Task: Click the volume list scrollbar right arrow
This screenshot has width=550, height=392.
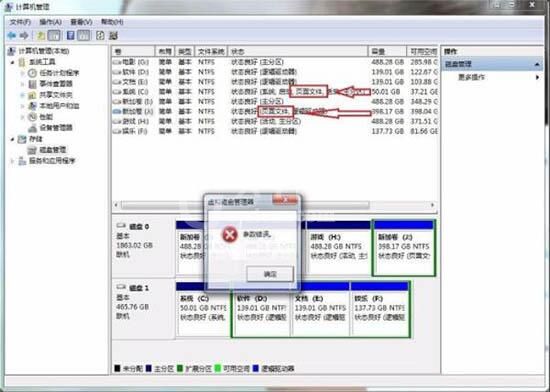Action: point(433,205)
